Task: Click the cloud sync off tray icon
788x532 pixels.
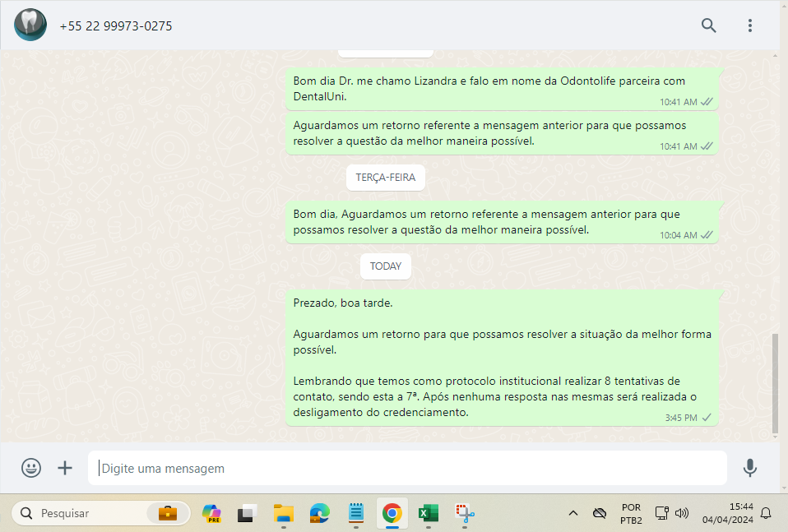Action: point(600,513)
